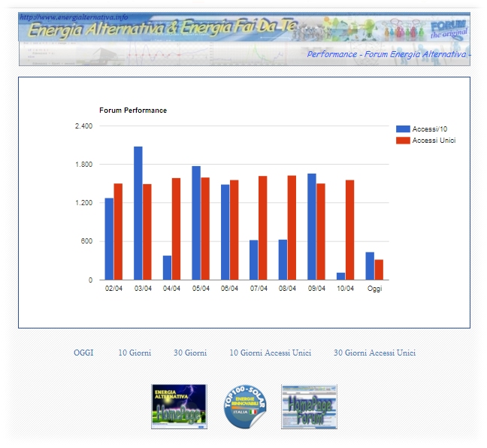Open the 10 Giorni chart link
Viewport: 487px width, 448px height.
tap(135, 353)
